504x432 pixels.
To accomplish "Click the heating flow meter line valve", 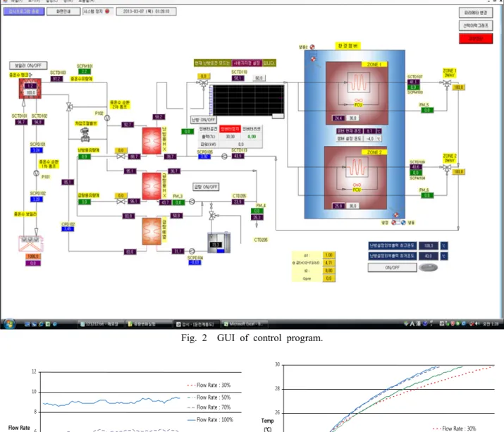I will click(121, 156).
